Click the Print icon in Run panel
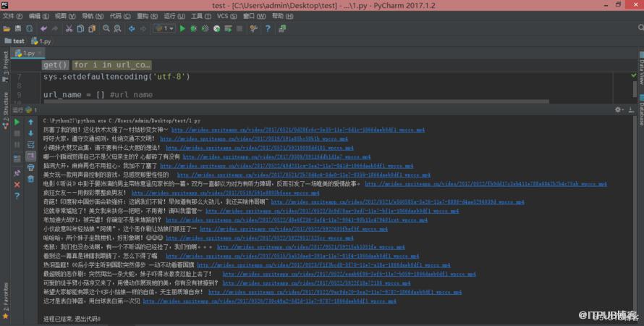Screen dimensions: 644x326 (31, 167)
